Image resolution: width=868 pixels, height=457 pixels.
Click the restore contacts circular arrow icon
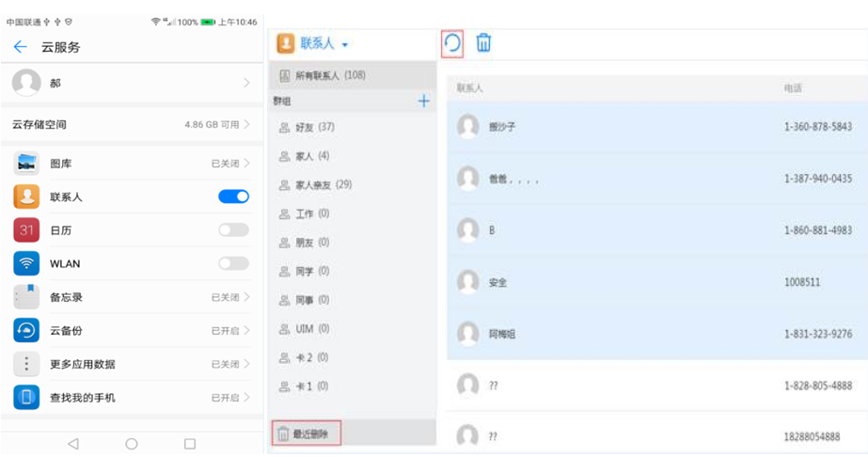click(452, 43)
